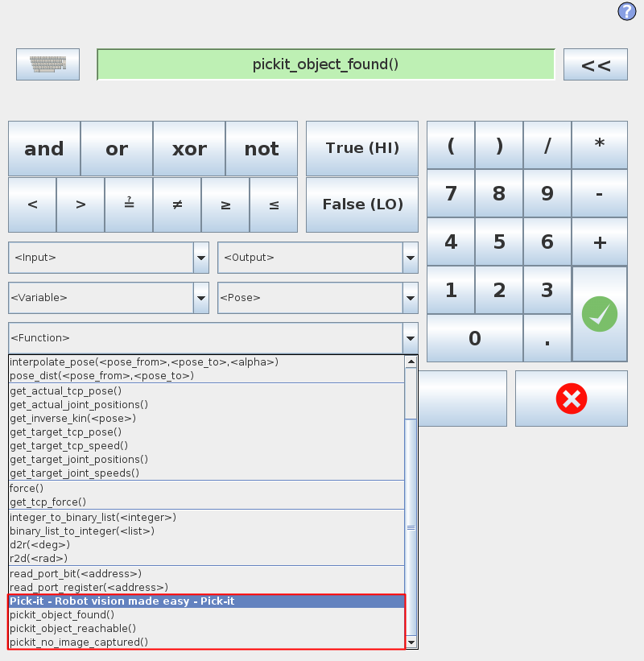Open the <Output> dropdown

click(318, 258)
